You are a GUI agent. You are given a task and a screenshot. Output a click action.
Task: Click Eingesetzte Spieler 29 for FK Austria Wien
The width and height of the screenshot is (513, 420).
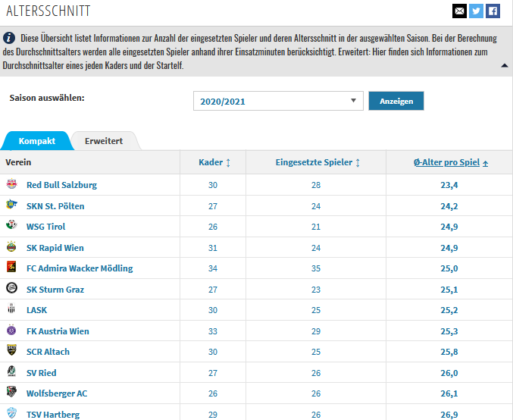click(316, 331)
